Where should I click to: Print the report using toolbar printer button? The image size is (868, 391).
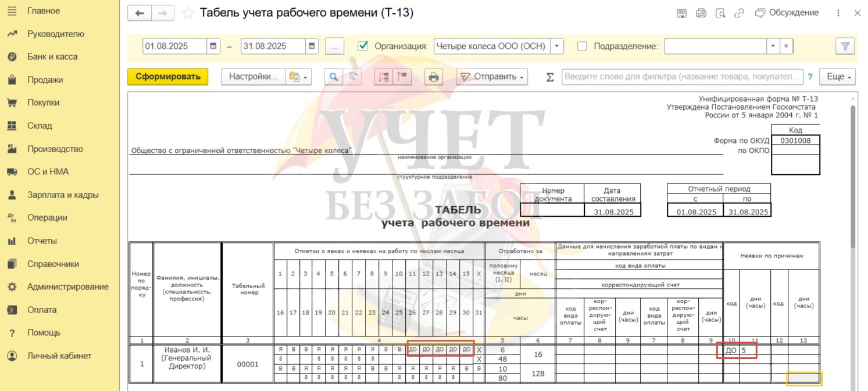pos(433,77)
